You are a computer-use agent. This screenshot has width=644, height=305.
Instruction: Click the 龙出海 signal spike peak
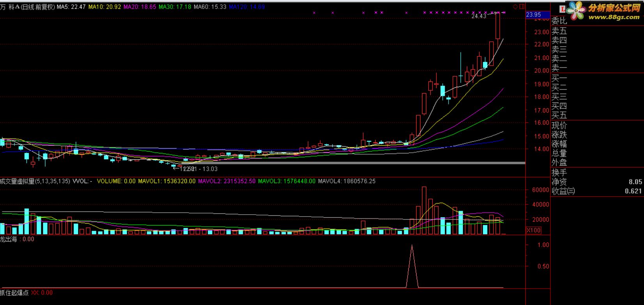point(412,245)
